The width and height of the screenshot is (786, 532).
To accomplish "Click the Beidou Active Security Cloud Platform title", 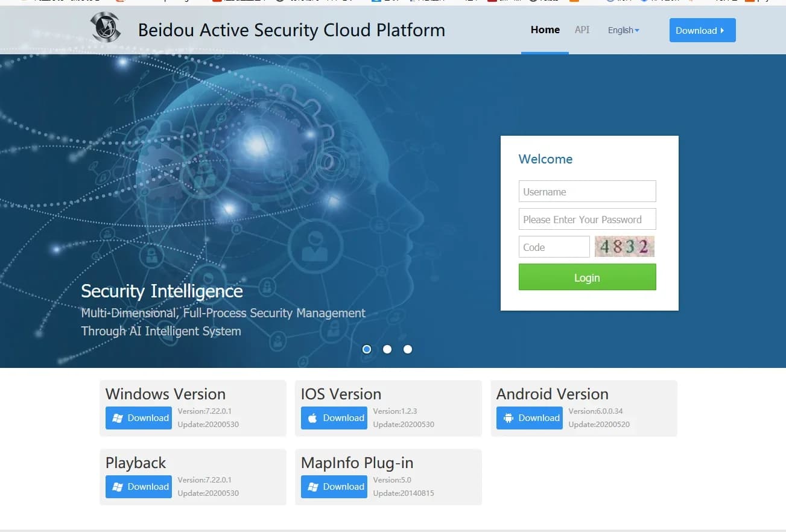I will [291, 30].
